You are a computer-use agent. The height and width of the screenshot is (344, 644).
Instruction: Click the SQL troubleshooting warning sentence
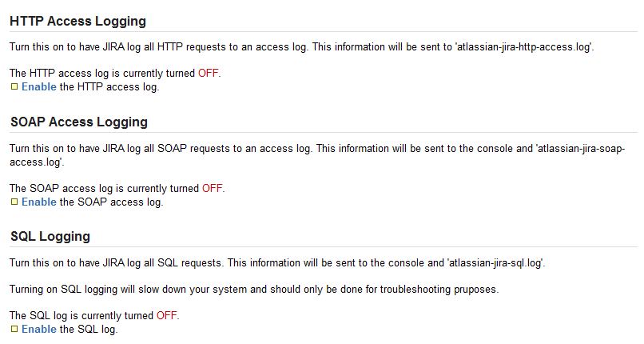coord(253,289)
